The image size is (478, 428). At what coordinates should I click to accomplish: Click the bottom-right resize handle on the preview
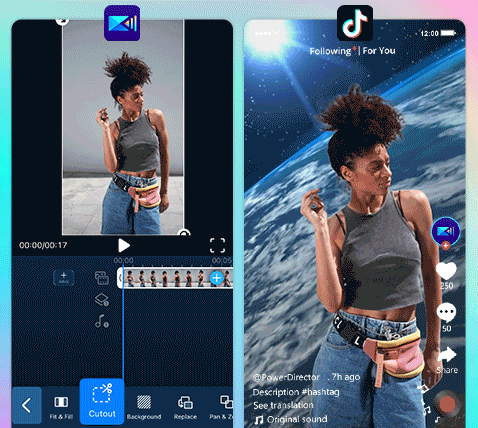pos(184,232)
